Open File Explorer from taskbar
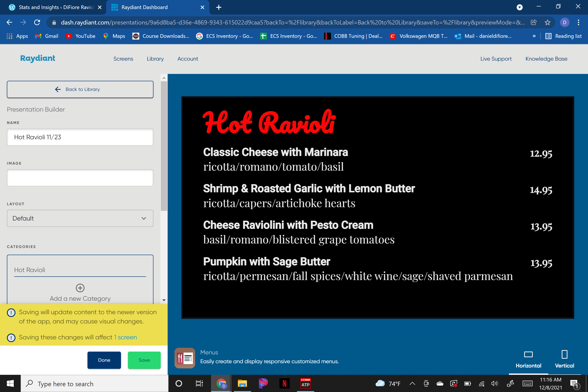Image resolution: width=588 pixels, height=392 pixels. (x=242, y=383)
